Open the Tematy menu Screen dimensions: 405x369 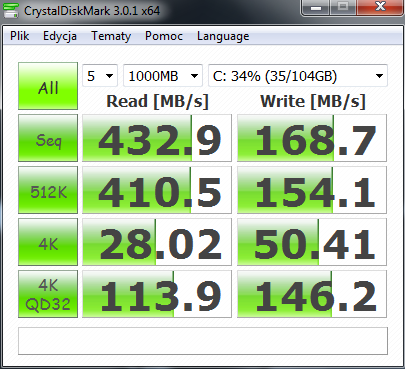pos(111,36)
